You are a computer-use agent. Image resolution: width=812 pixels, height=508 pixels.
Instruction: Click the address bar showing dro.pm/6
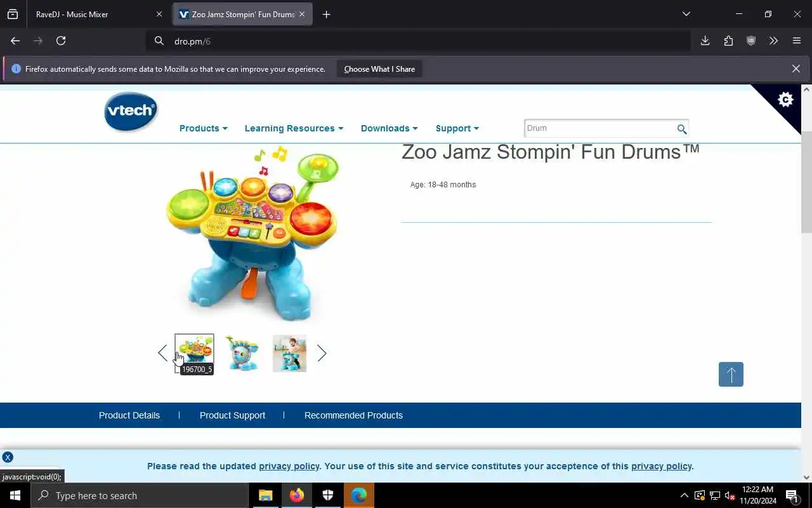pos(419,41)
